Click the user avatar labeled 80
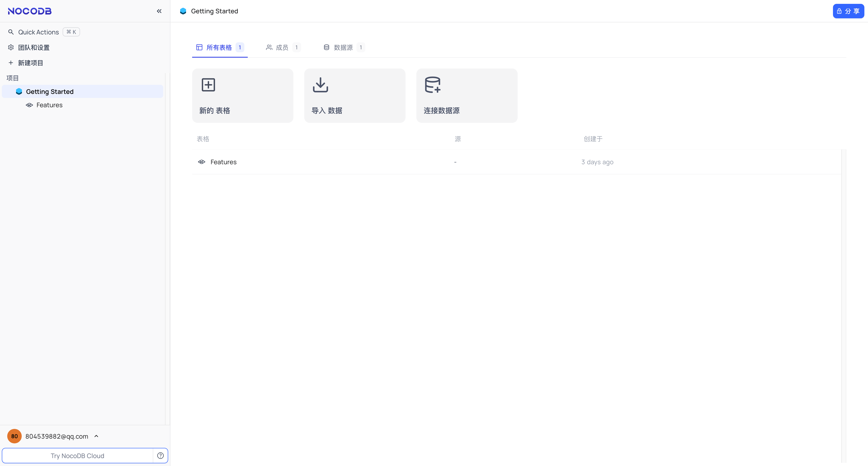Image resolution: width=868 pixels, height=466 pixels. (x=14, y=436)
